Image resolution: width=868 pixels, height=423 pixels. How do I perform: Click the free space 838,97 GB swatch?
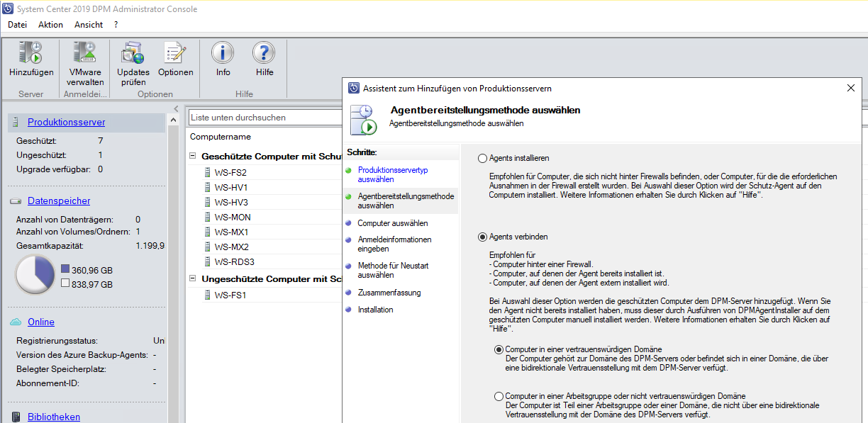[x=65, y=283]
